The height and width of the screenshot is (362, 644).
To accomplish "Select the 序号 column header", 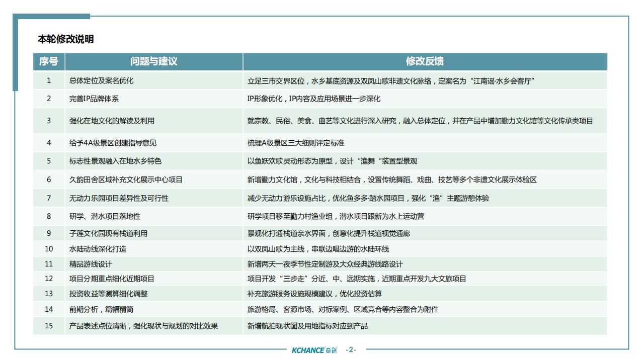I will click(49, 62).
